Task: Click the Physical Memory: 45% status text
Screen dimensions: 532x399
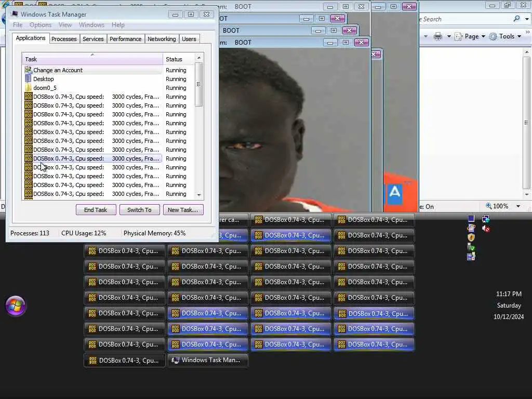Action: 154,233
